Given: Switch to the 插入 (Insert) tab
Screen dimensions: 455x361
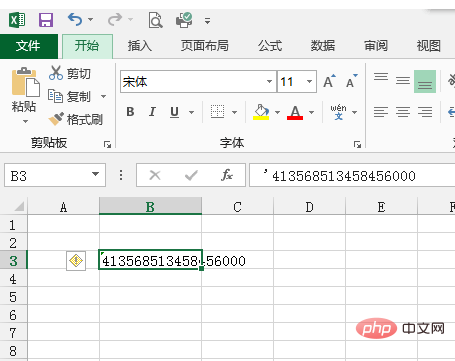Looking at the screenshot, I should point(140,46).
